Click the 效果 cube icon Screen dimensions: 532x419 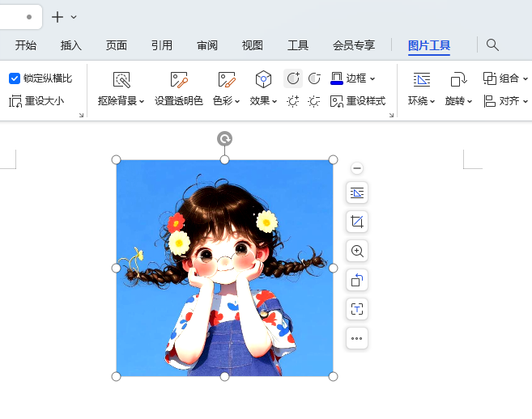click(263, 79)
